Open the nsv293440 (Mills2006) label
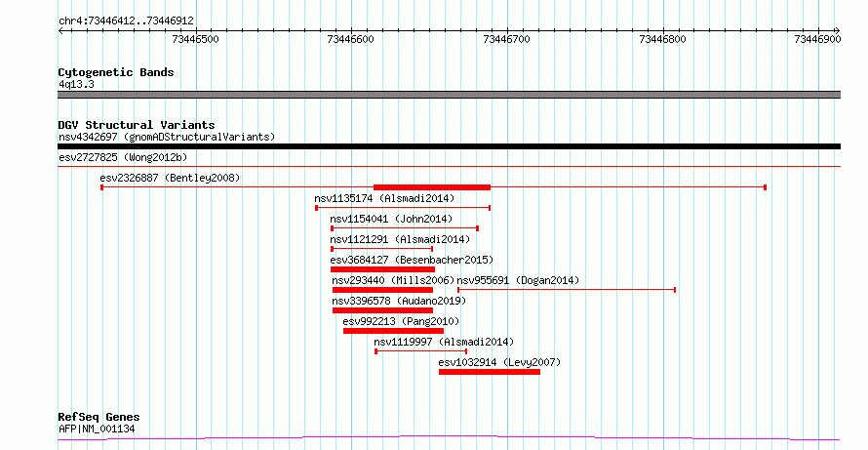Viewport: 868px width, 450px height. pos(393,280)
